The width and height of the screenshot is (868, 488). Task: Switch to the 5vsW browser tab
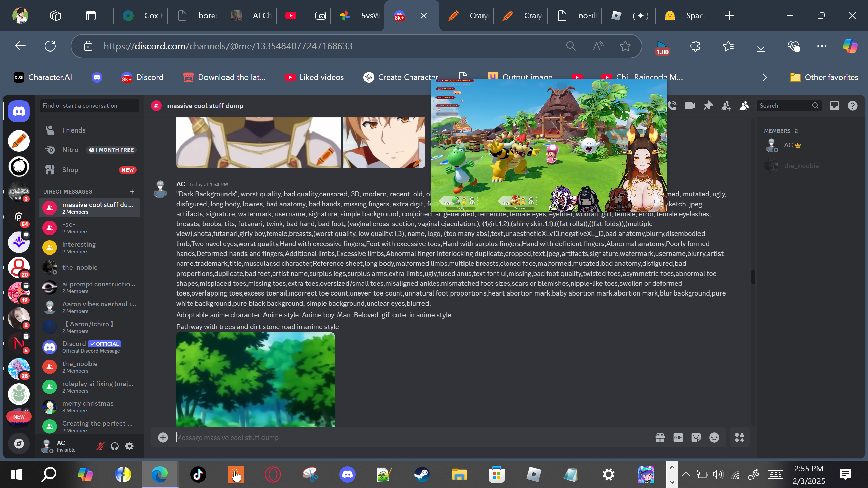[360, 16]
